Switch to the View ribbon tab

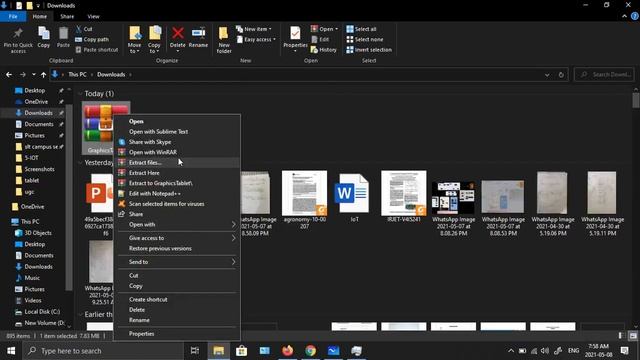93,16
